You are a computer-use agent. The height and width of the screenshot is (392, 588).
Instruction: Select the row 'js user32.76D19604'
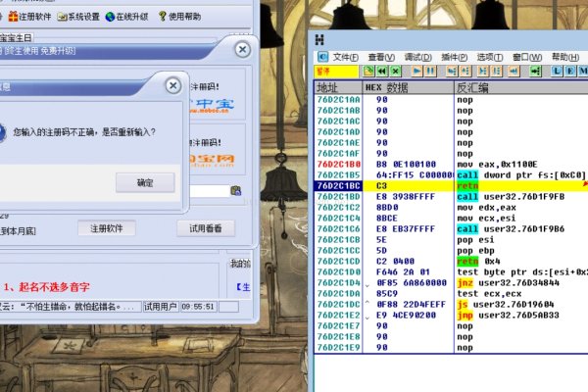(x=451, y=304)
